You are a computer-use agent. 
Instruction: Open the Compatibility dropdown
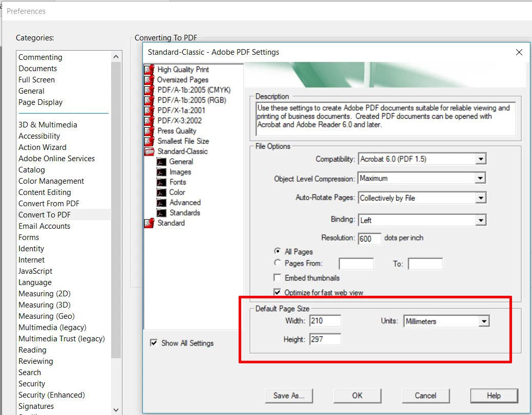point(480,159)
